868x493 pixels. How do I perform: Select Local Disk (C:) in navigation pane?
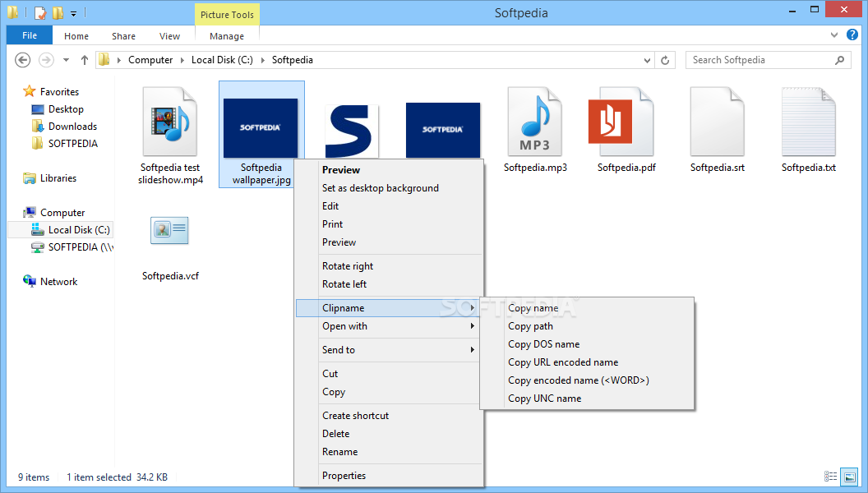tap(79, 229)
